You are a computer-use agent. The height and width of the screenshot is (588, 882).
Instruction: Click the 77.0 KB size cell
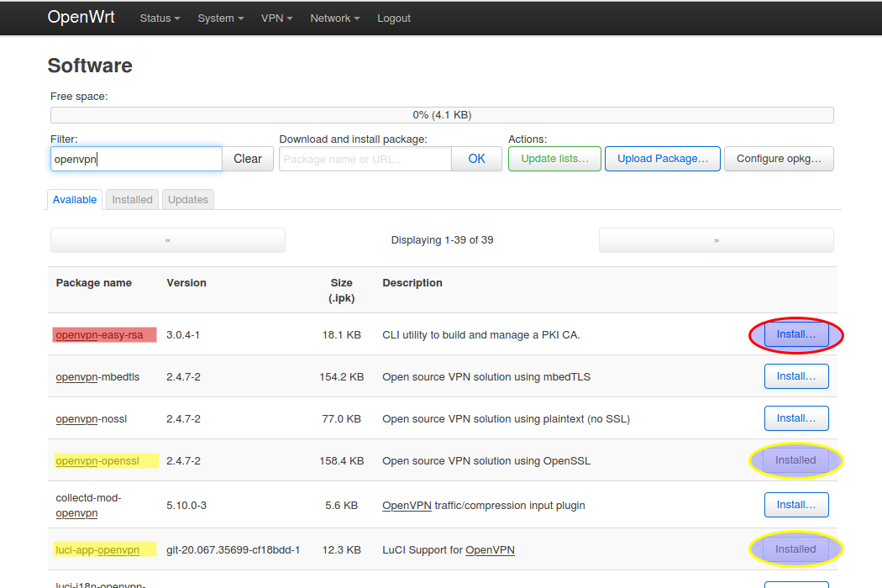(x=341, y=419)
